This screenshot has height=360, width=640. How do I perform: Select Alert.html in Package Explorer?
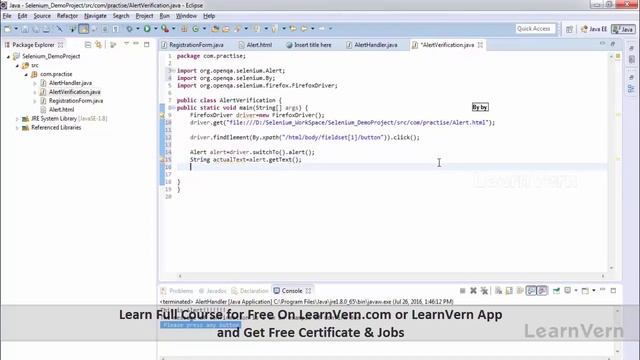(62, 110)
